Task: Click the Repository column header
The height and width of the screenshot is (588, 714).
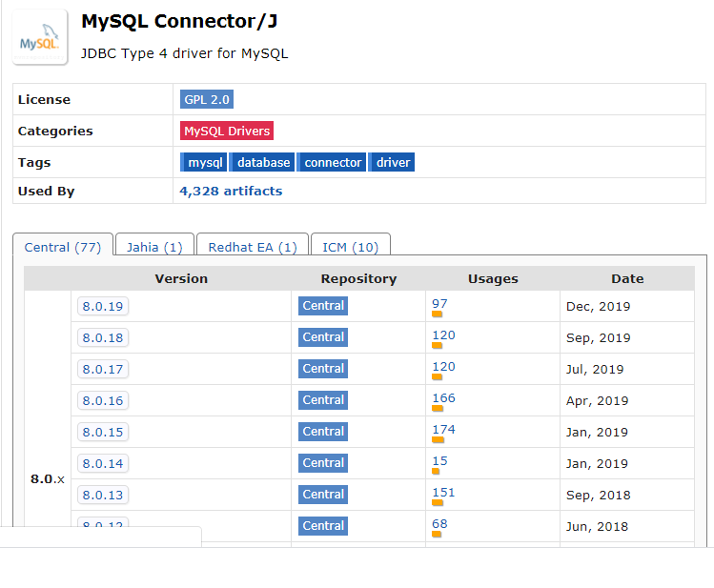Action: pos(358,278)
